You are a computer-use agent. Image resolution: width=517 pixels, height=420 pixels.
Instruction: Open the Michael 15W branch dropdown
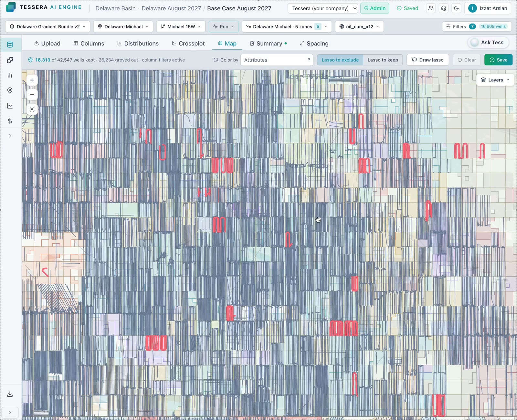pyautogui.click(x=181, y=26)
